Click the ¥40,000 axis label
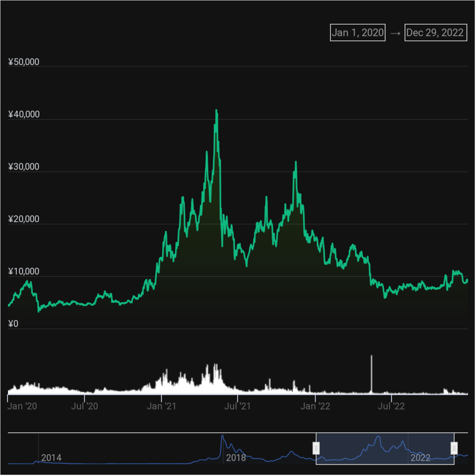Viewport: 476px width, 476px height. pyautogui.click(x=24, y=114)
